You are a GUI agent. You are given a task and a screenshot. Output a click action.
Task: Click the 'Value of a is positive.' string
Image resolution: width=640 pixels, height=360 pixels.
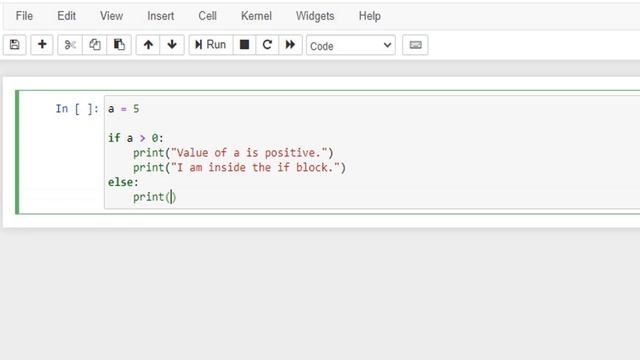(x=249, y=153)
